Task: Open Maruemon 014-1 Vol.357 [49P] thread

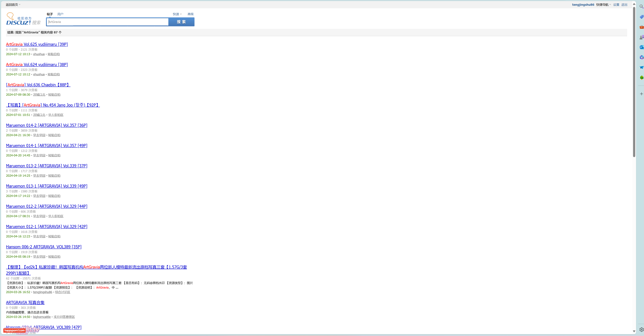Action: pyautogui.click(x=47, y=146)
